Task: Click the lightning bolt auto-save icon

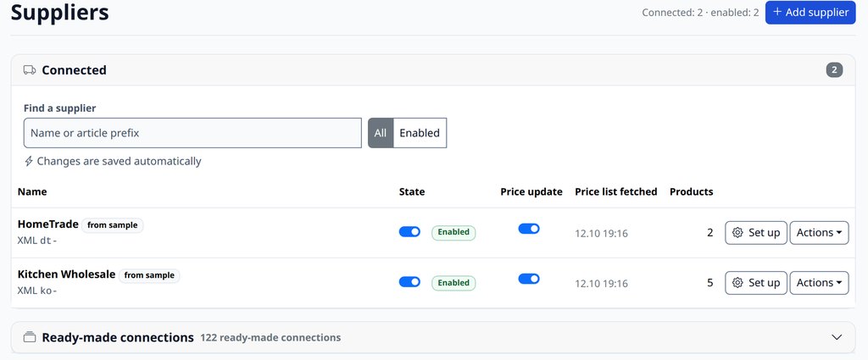Action: tap(29, 162)
